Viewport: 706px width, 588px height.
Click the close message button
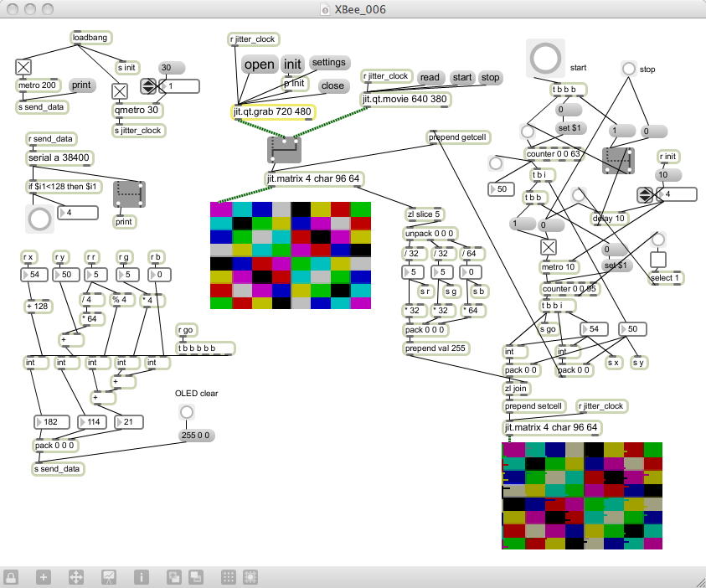tap(332, 86)
